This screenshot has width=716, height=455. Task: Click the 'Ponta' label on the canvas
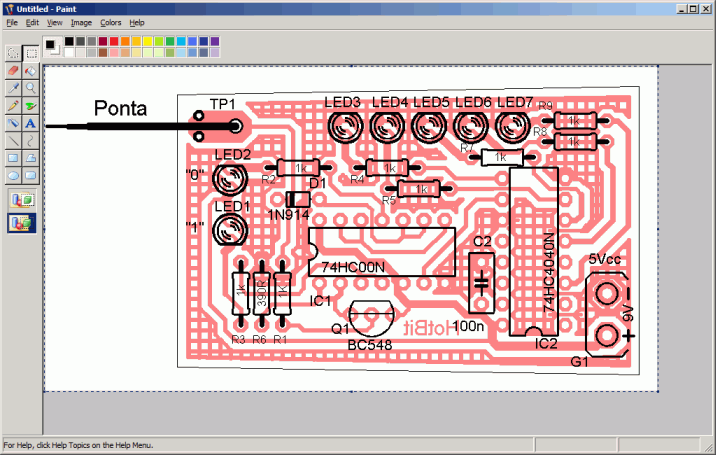121,108
